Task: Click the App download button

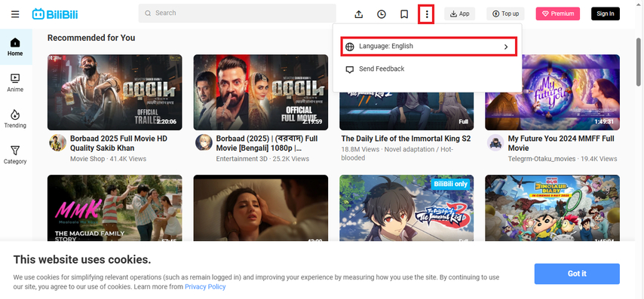Action: pyautogui.click(x=459, y=14)
